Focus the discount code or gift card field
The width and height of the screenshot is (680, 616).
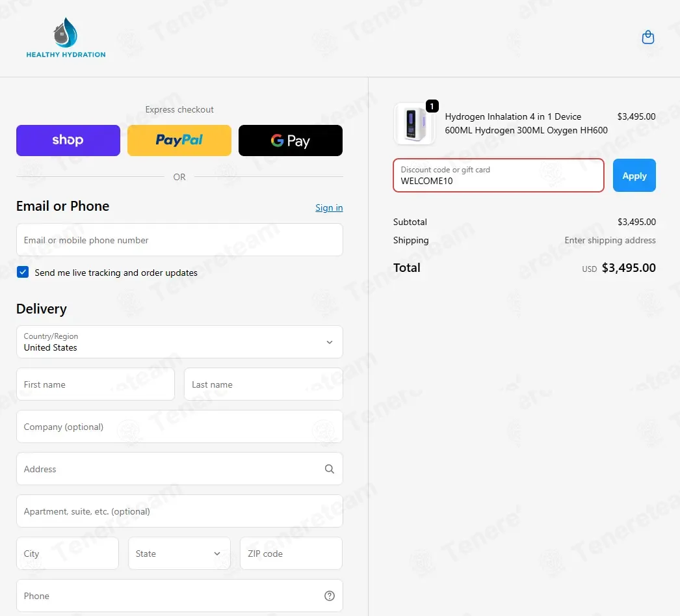[x=499, y=175]
